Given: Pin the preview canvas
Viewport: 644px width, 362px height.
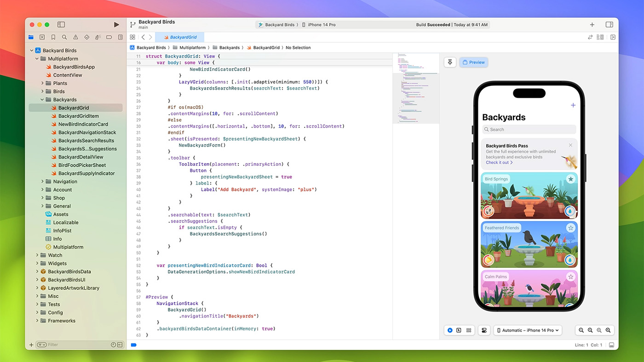Looking at the screenshot, I should (450, 62).
